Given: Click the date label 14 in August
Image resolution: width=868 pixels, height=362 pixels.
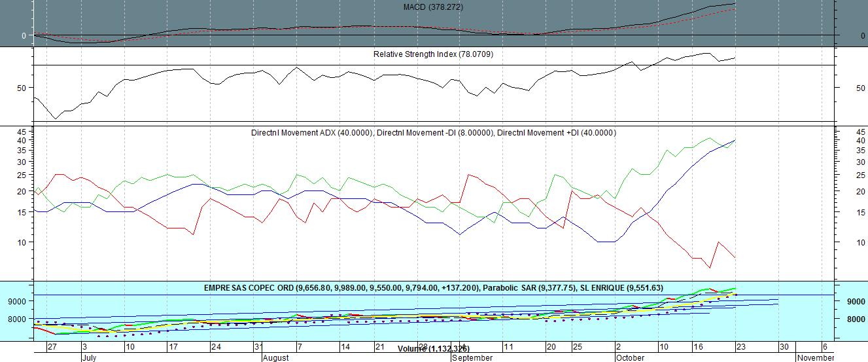Looking at the screenshot, I should pos(345,347).
